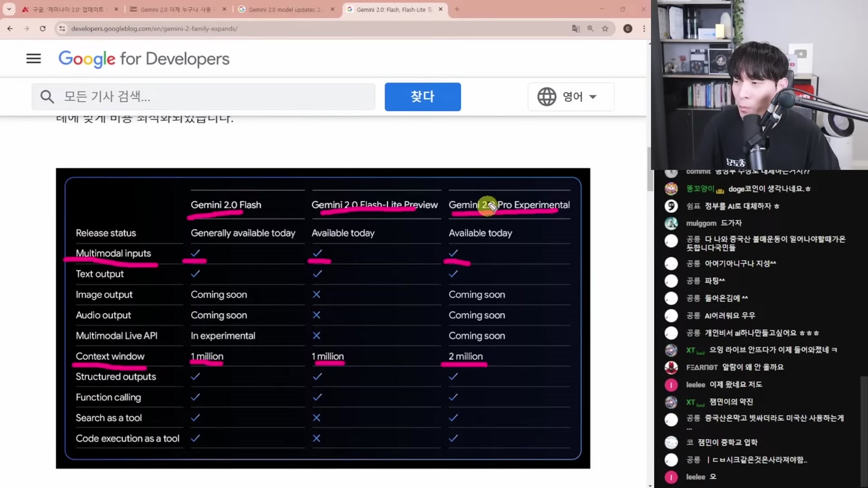Click Flash-Lite X mark for Code execution

pos(316,438)
